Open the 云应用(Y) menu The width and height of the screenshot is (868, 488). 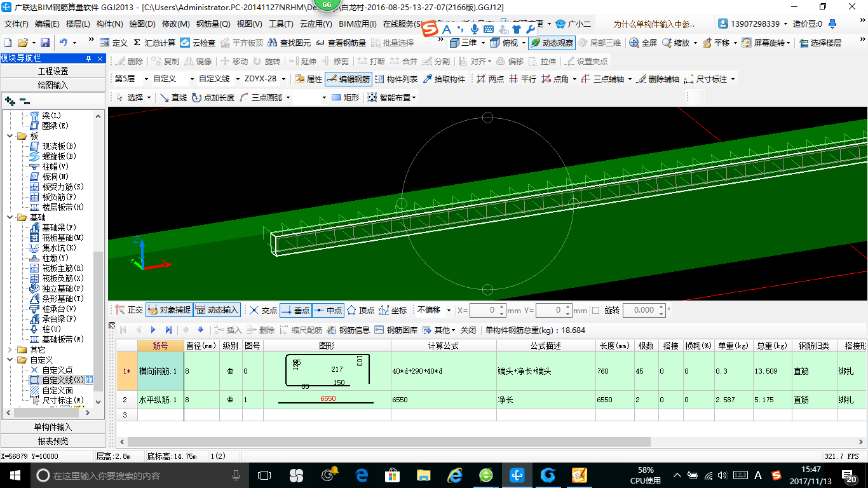click(x=316, y=24)
